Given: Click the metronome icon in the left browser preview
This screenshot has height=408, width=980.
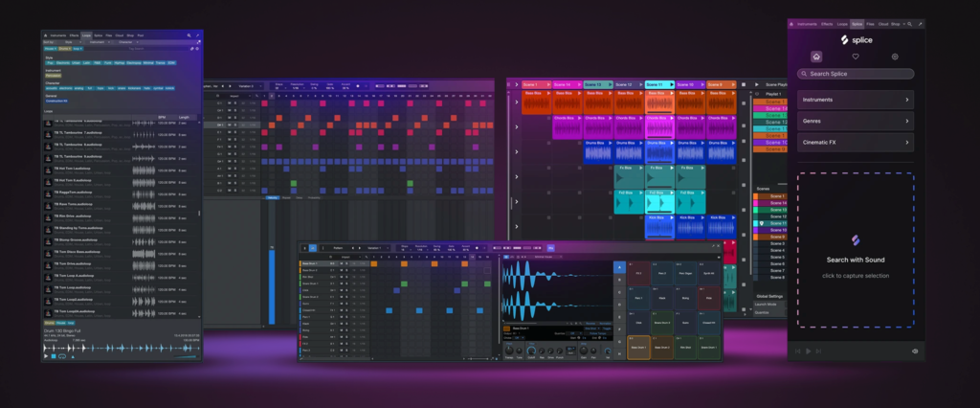Looking at the screenshot, I should 73,356.
